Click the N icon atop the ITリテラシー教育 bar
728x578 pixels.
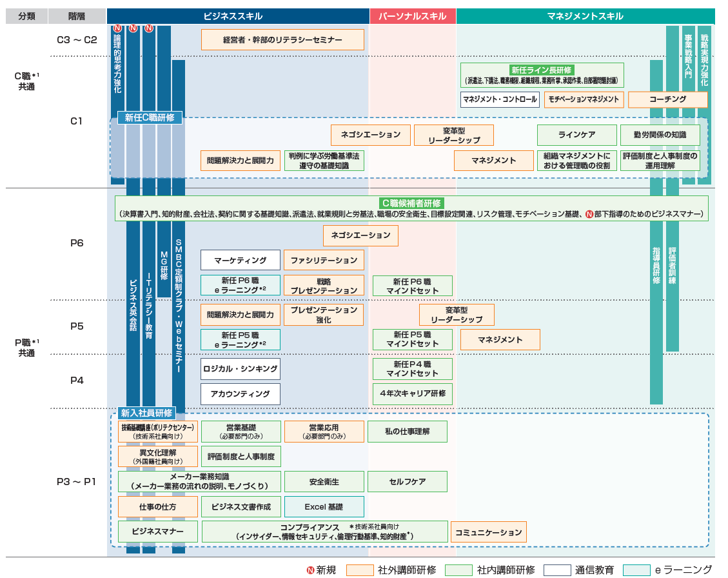click(x=148, y=28)
